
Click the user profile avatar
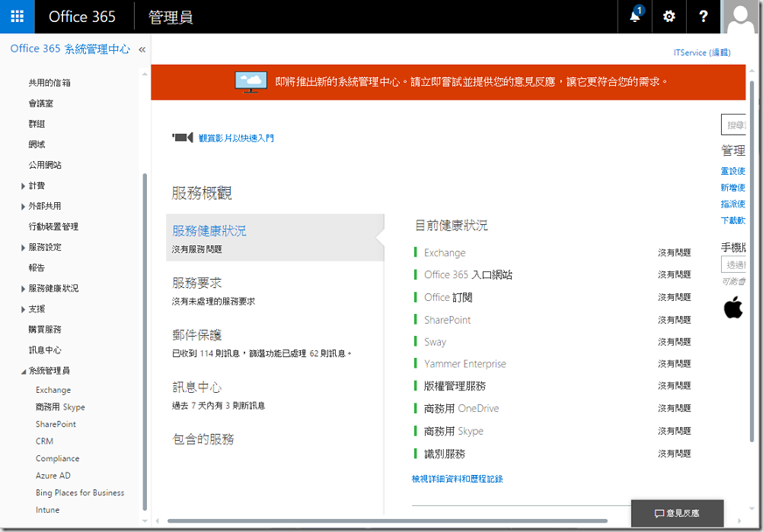[741, 17]
